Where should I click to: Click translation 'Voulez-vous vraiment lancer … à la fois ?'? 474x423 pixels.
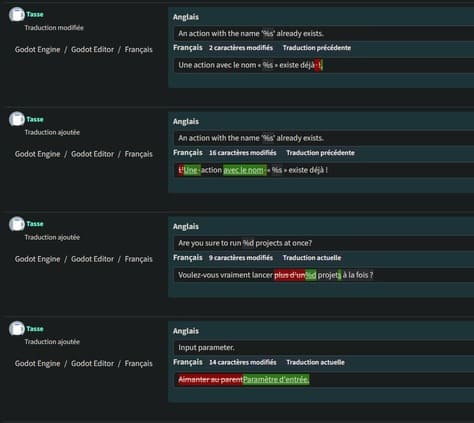276,275
